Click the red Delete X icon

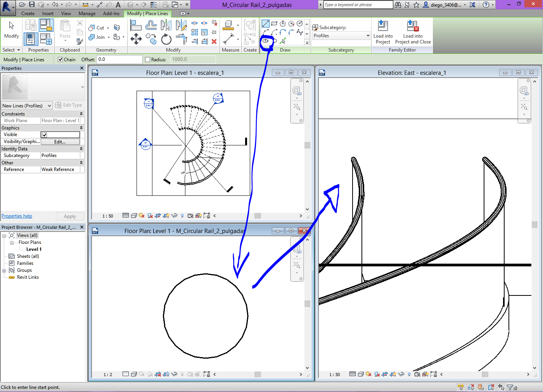214,41
